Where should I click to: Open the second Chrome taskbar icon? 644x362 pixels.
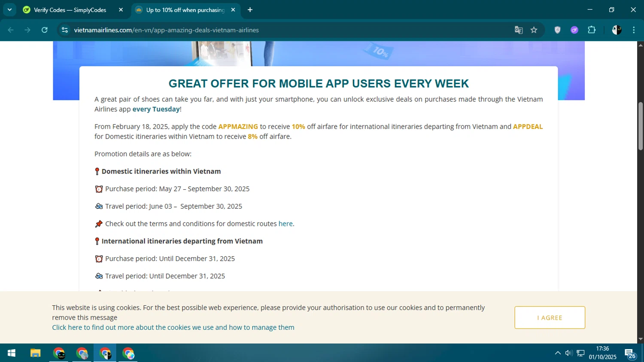[82, 353]
